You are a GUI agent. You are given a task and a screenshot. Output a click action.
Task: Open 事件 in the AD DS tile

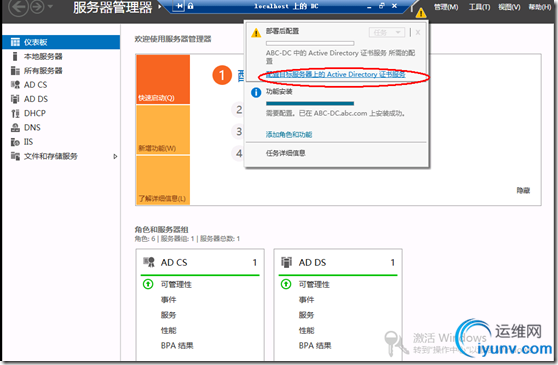tap(306, 300)
